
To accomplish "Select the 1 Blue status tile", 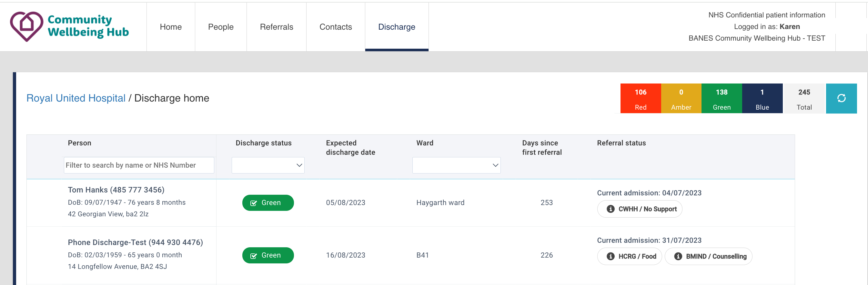I will tap(762, 98).
